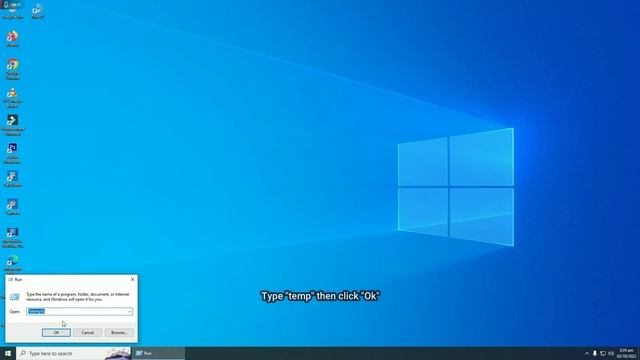
Task: Click Browse... in the Run dialog
Action: coord(119,333)
